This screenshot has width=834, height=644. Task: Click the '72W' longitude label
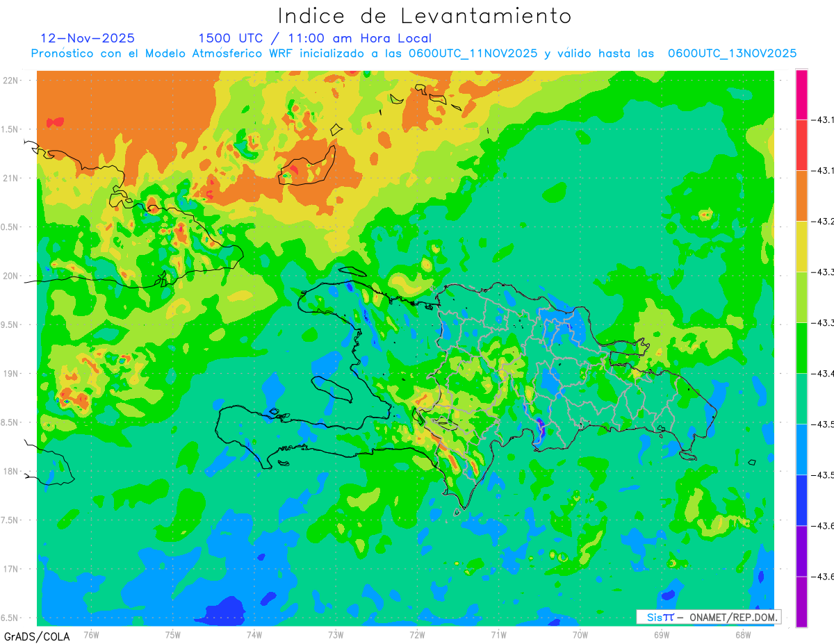[x=418, y=634]
